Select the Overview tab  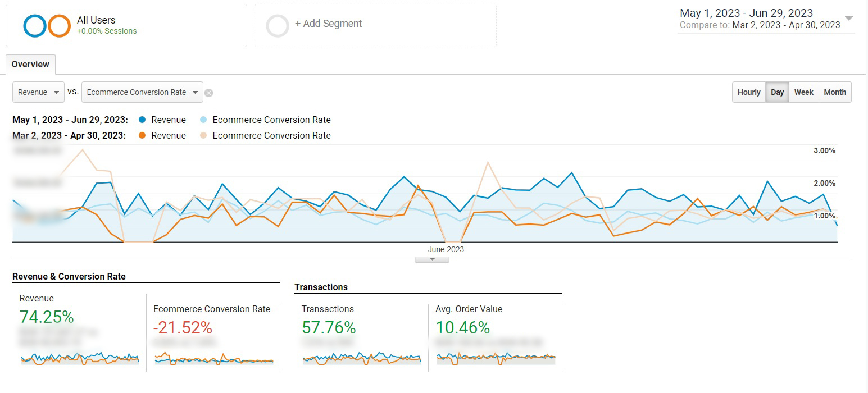[30, 64]
